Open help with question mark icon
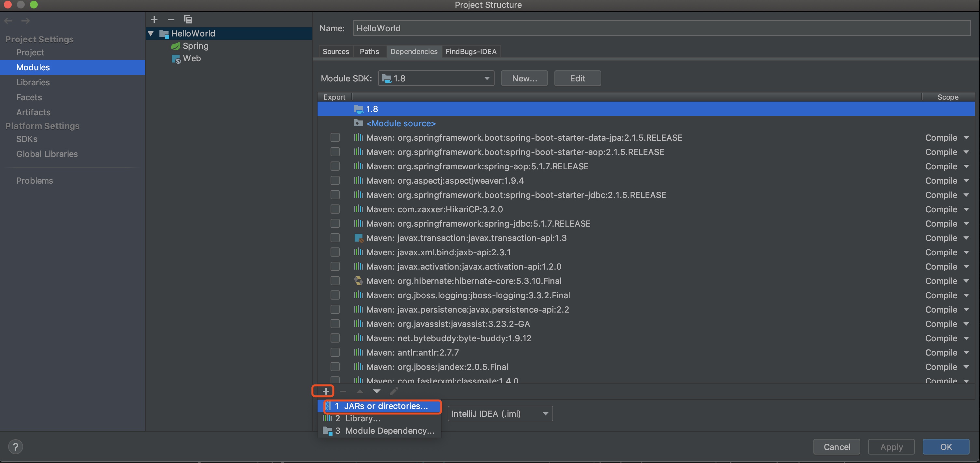The height and width of the screenshot is (463, 980). click(16, 446)
